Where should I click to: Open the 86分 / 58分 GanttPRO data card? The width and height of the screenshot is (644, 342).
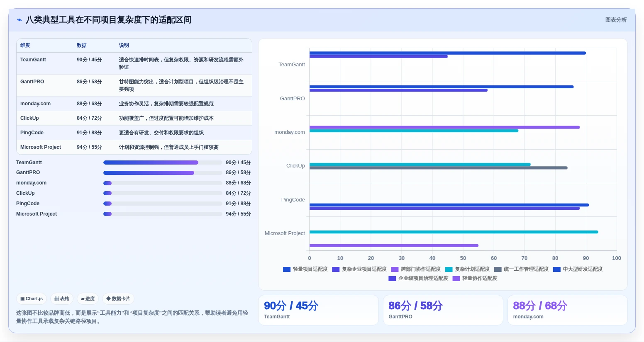(x=443, y=310)
